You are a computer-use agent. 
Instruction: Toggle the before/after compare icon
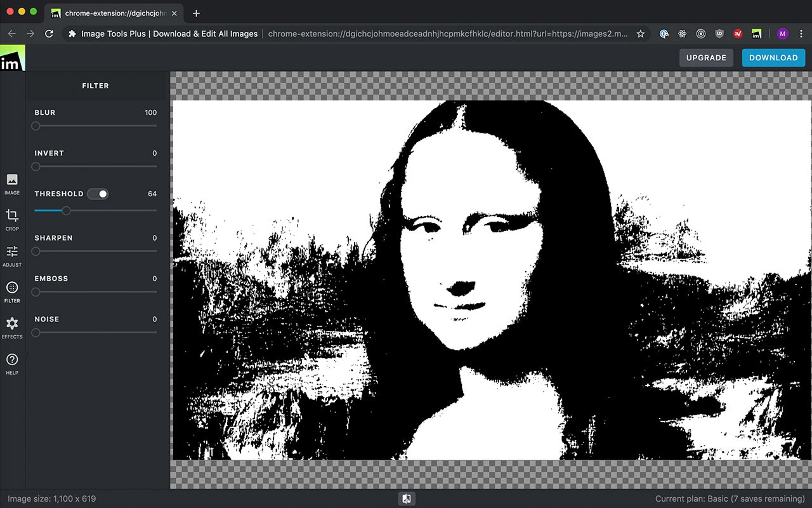coord(407,498)
